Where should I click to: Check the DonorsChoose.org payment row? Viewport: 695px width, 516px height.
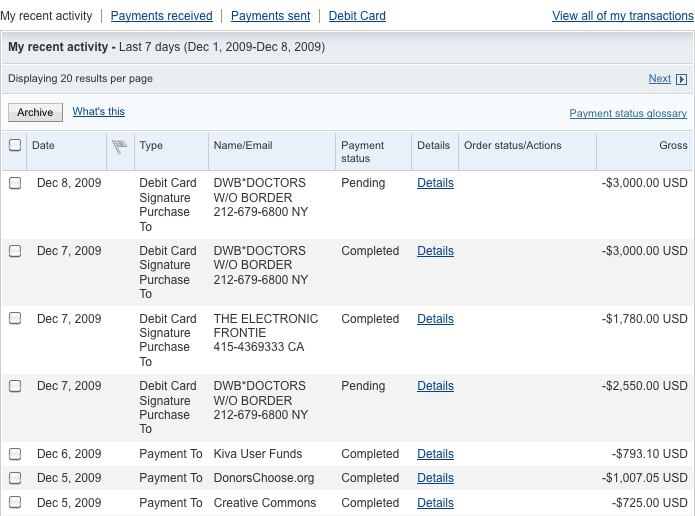point(15,477)
